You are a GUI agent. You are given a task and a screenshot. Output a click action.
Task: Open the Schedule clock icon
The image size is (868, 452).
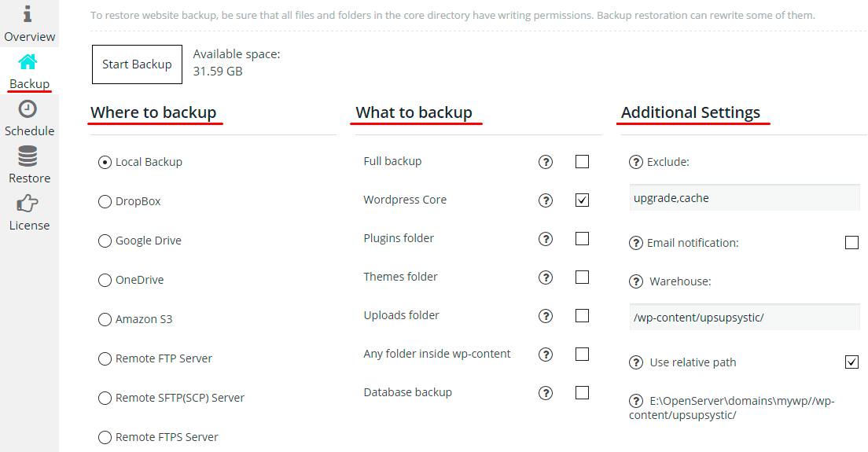28,109
